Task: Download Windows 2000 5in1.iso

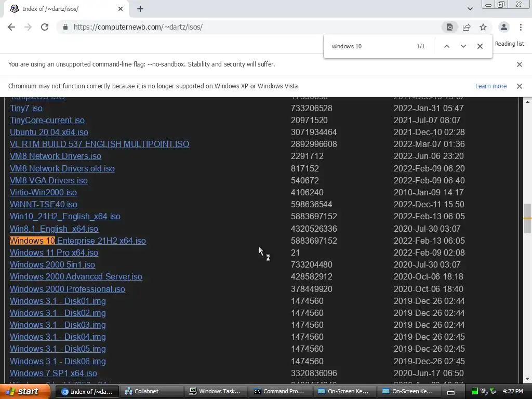Action: 52,264
